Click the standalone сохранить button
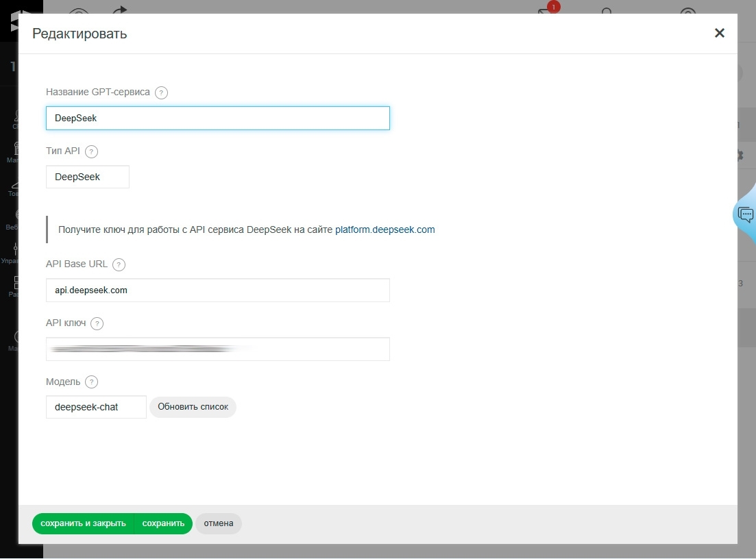 163,523
